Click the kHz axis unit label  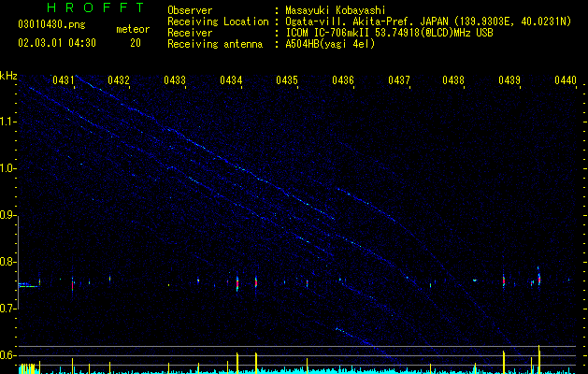pyautogui.click(x=8, y=76)
